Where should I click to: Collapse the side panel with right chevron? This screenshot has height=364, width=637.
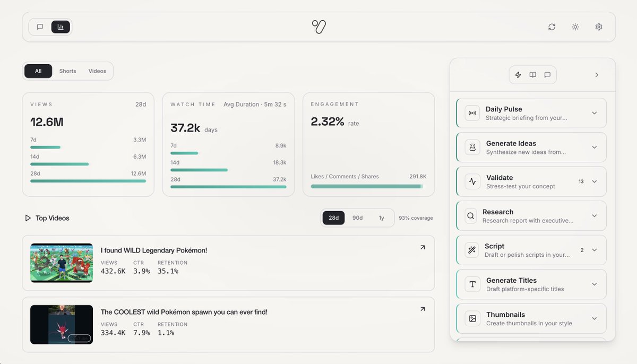coord(597,75)
